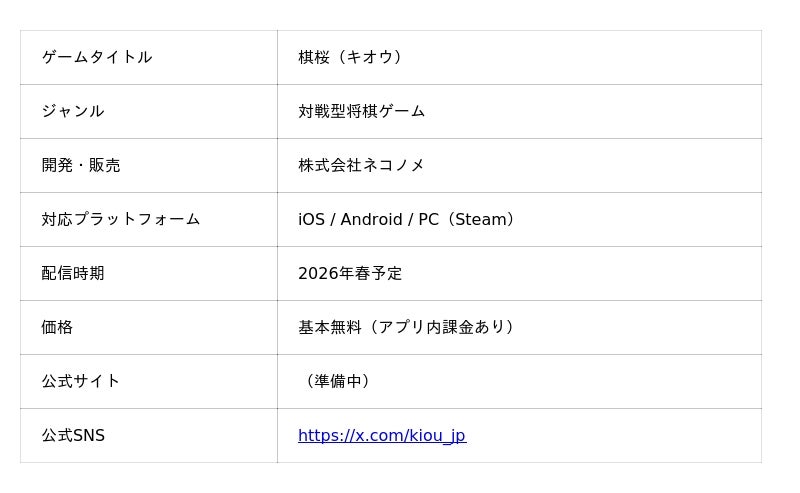Click the 公式サイト row label

[81, 382]
